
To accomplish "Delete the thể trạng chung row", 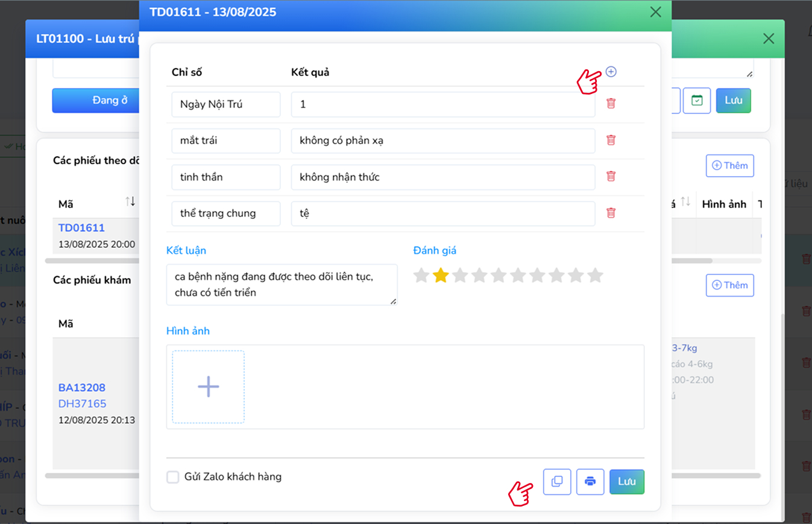I will (x=611, y=213).
